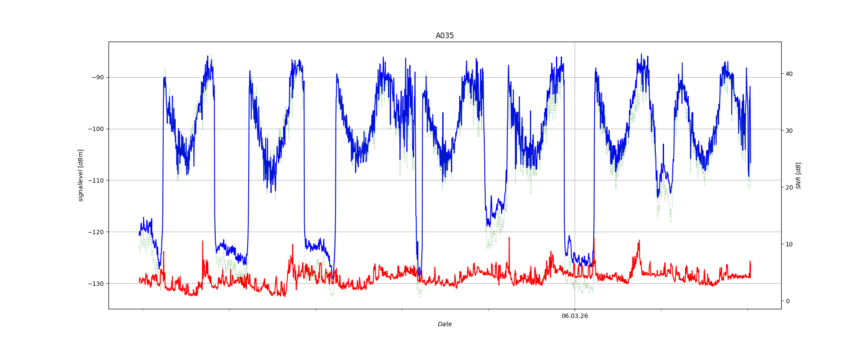Select the 20 tick on SNR axis
Image resolution: width=868 pixels, height=347 pixels.
[788, 187]
